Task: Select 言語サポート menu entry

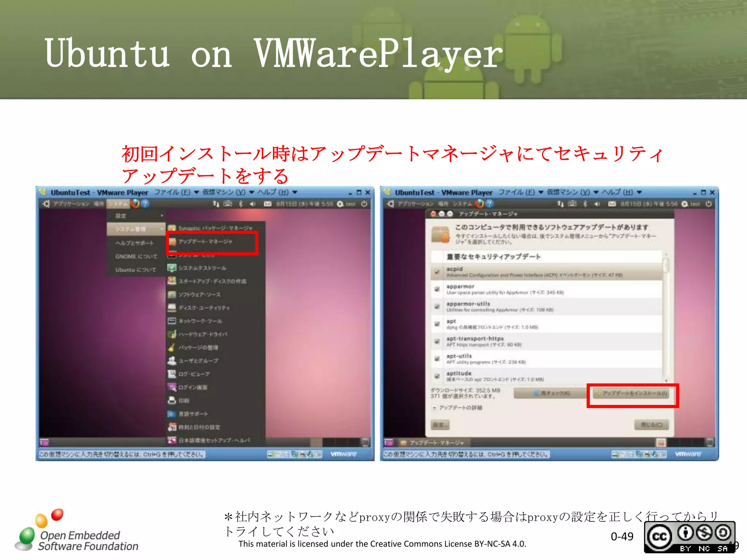Action: click(x=215, y=414)
